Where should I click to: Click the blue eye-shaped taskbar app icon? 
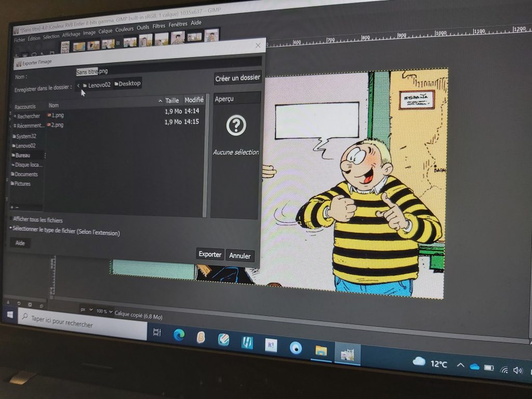[296, 348]
